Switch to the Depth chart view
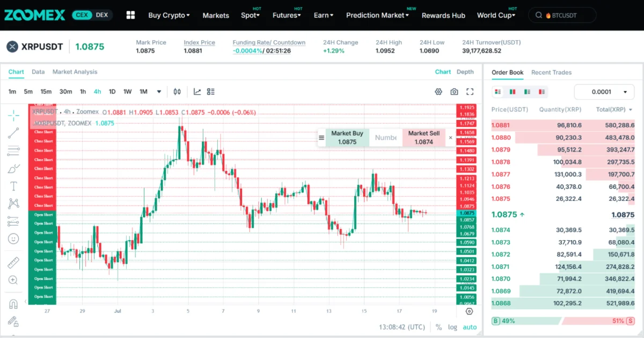Viewport: 644px width, 338px height. (465, 71)
